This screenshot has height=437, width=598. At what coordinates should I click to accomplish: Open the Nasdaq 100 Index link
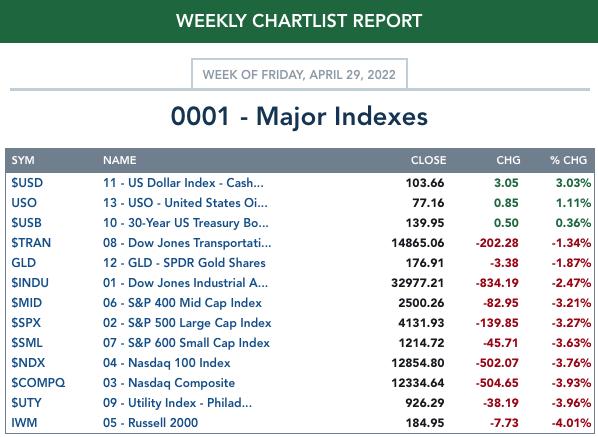pos(167,363)
